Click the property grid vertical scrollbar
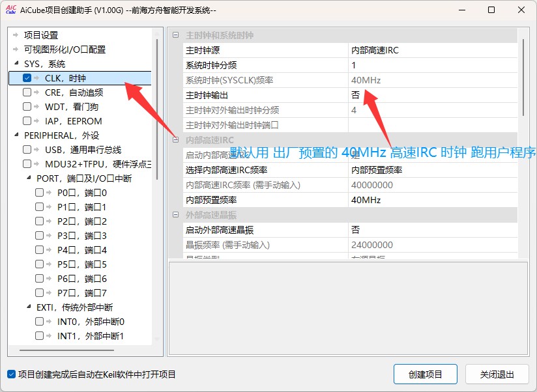The image size is (537, 392). coord(523,77)
